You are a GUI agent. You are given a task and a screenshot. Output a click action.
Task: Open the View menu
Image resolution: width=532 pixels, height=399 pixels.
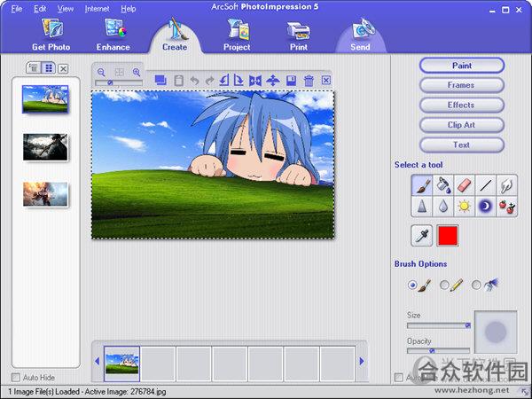pyautogui.click(x=65, y=9)
